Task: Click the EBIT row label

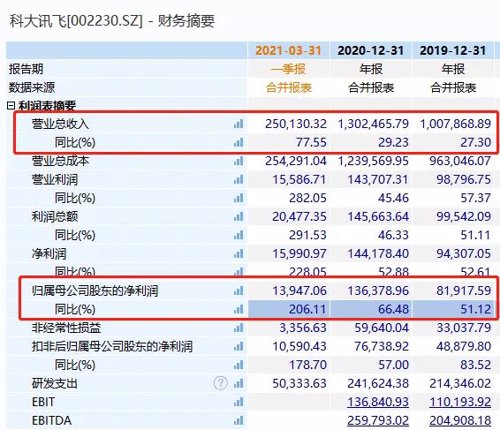Action: pos(43,402)
